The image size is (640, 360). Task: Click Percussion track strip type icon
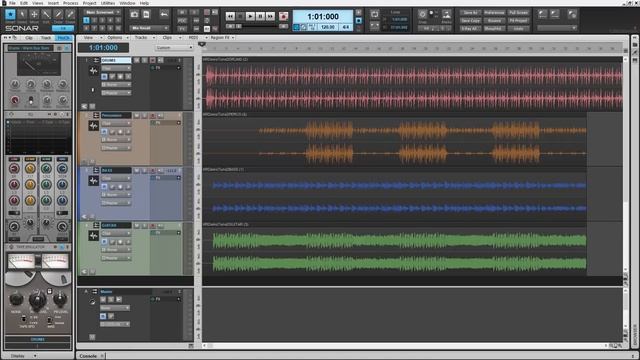96,115
